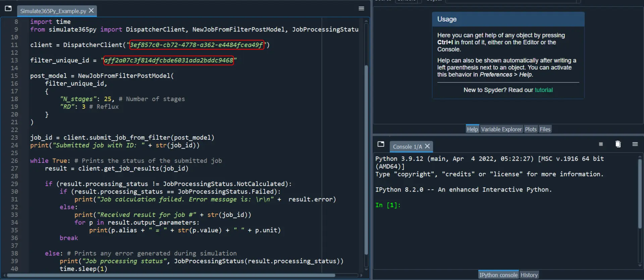Click time.sleep(1) on line 40
The height and width of the screenshot is (280, 644).
[84, 269]
